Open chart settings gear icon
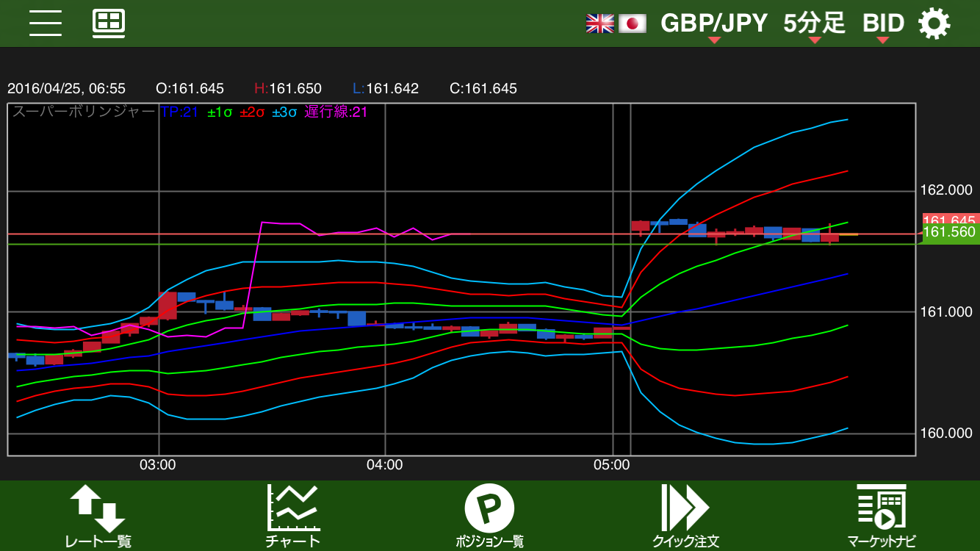Screen dimensions: 980x551 934,24
